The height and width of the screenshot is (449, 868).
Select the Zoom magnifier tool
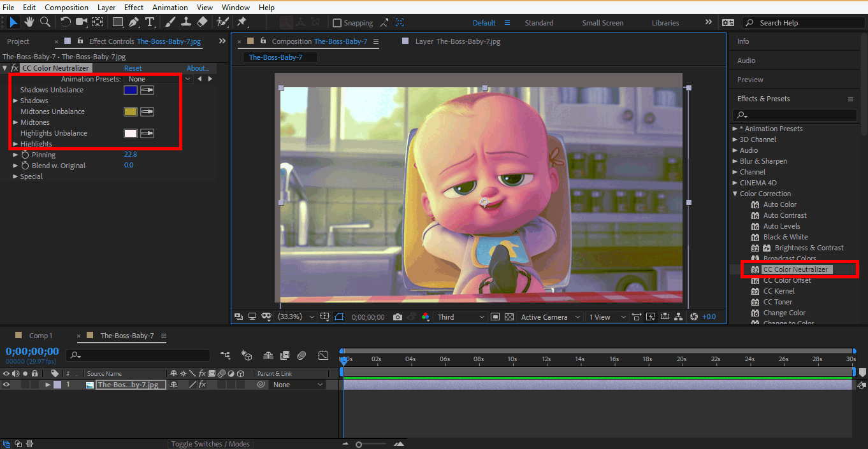45,22
